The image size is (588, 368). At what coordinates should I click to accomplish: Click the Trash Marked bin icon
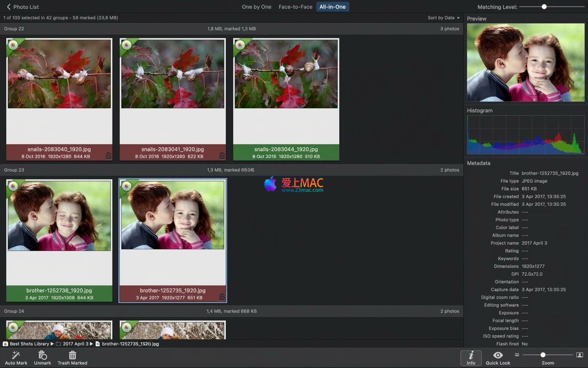tap(72, 355)
